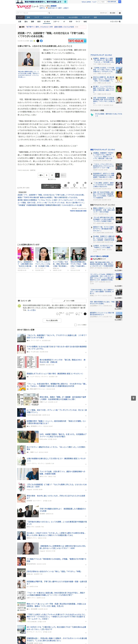Share article on X below headline

[x=38, y=41]
